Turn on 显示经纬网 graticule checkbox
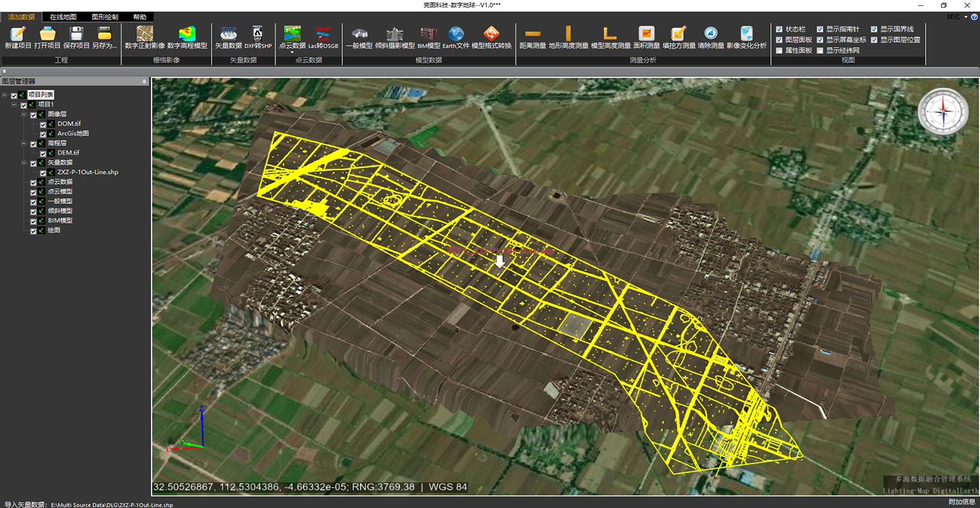This screenshot has width=980, height=508. (x=820, y=50)
